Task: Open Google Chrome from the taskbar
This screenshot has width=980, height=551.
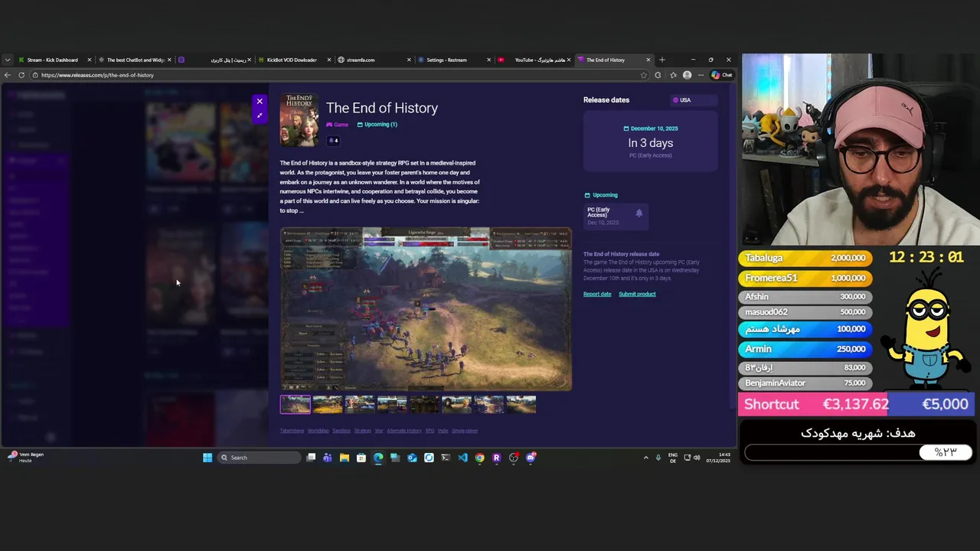Action: [479, 458]
